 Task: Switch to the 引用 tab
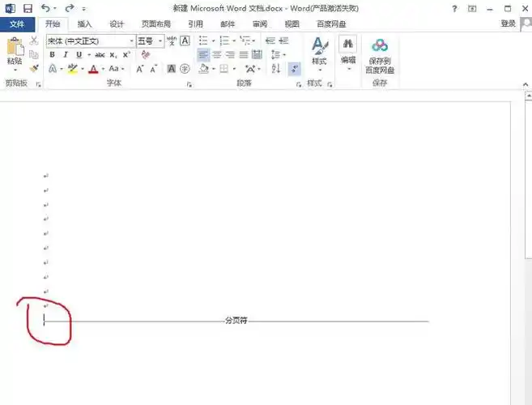(x=196, y=24)
